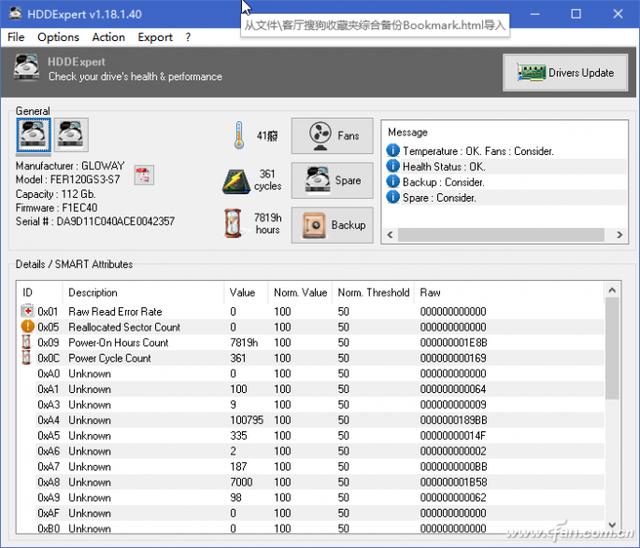Sort by the Value column header
The image size is (640, 548).
click(246, 293)
